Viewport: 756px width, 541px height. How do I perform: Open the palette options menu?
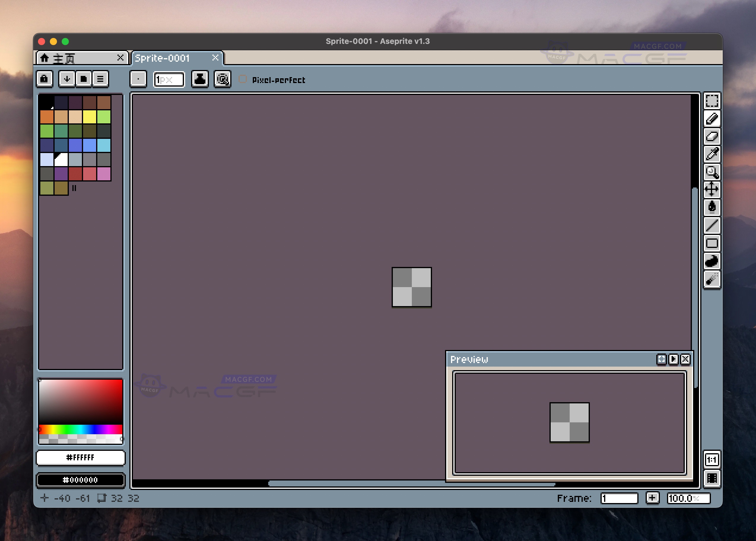100,79
